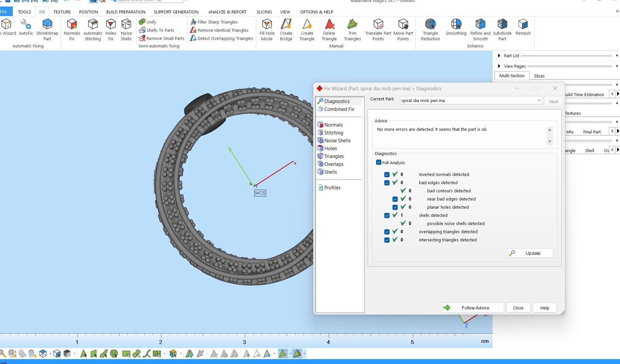Viewport: 620px width, 364px height.
Task: Select the Noise Shells ribbon tool
Action: point(126,30)
